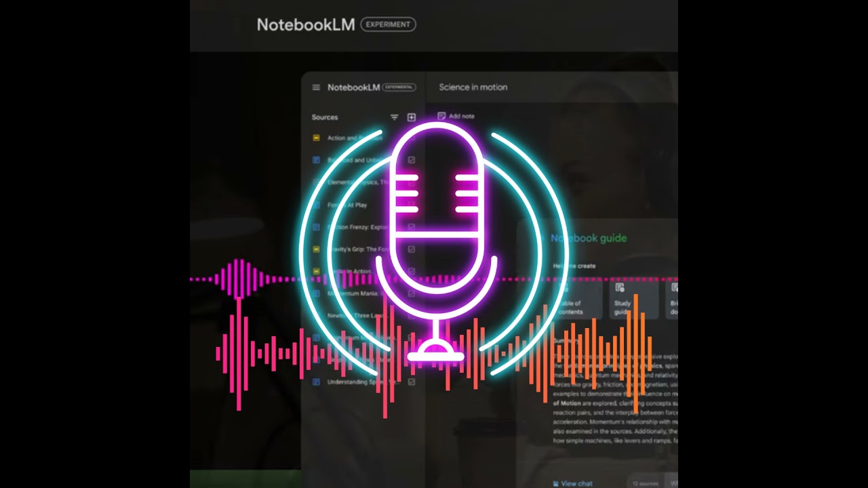The width and height of the screenshot is (868, 488).
Task: Click the yellow icon of Gravity's Grip source
Action: (x=316, y=249)
